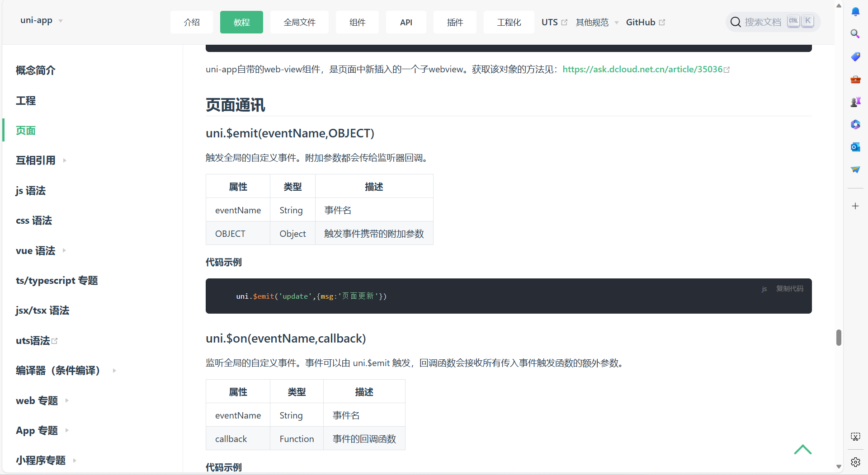Expand the App 专题 sidebar section arrow
Image resolution: width=868 pixels, height=475 pixels.
(67, 430)
